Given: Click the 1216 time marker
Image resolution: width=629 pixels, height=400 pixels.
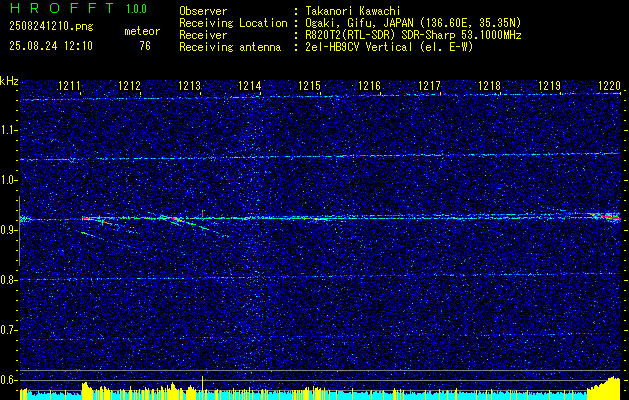Looking at the screenshot, I should point(369,85).
